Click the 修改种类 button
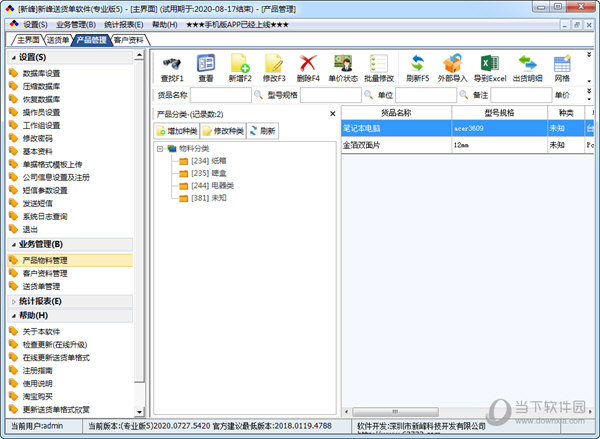 pyautogui.click(x=222, y=131)
